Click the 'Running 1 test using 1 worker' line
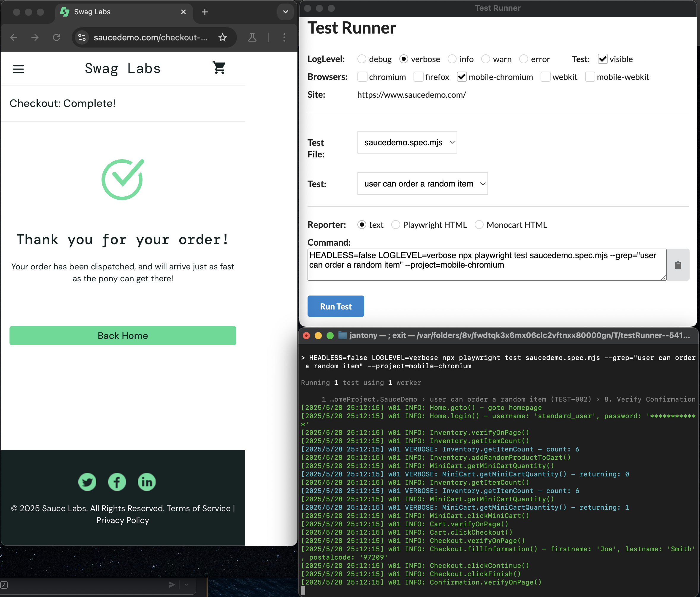Image resolution: width=700 pixels, height=597 pixels. point(361,383)
